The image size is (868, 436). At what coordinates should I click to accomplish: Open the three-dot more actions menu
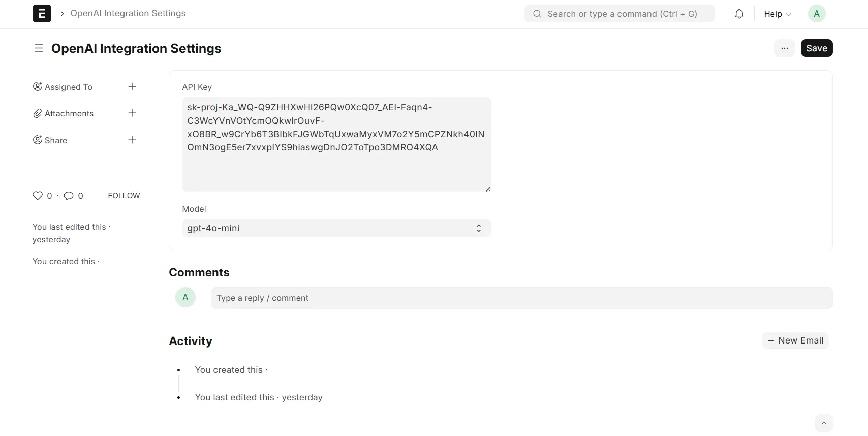tap(785, 48)
